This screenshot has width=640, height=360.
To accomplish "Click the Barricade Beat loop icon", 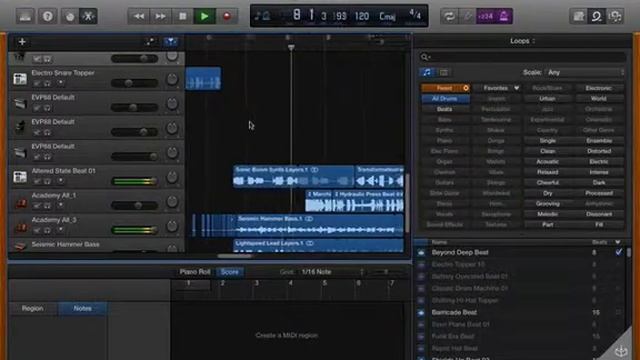I will [421, 313].
